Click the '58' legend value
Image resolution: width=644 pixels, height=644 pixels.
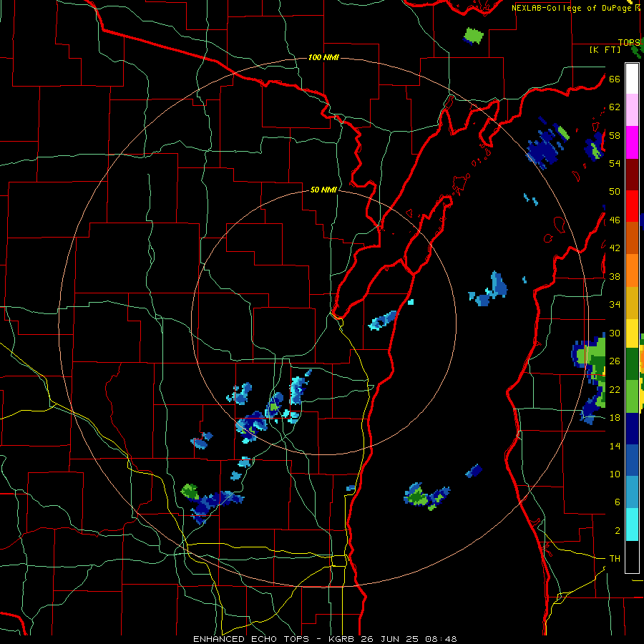coord(615,135)
